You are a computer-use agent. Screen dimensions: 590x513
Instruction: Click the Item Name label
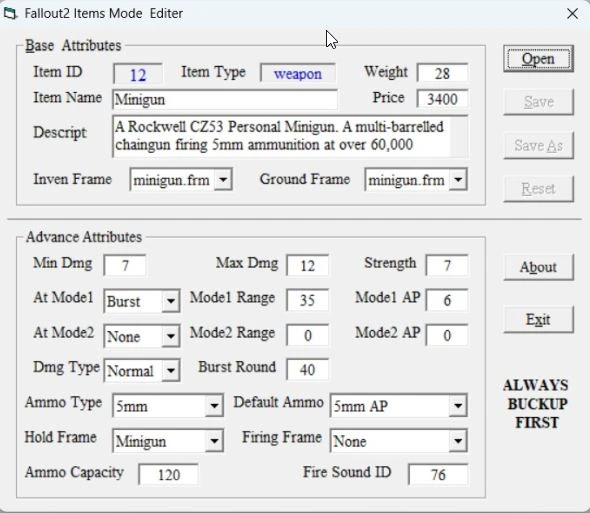[x=68, y=98]
